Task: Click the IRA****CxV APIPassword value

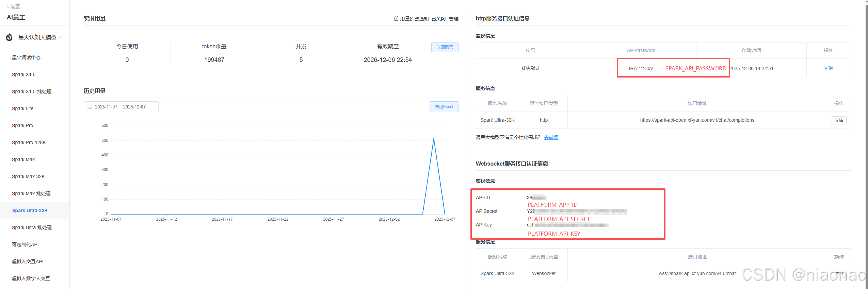Action: coord(641,68)
